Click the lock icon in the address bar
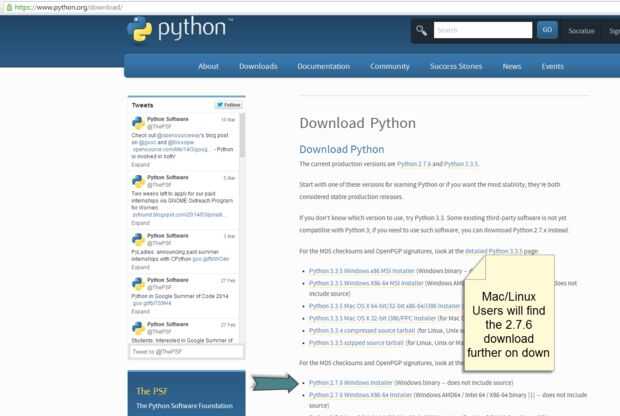620x416 pixels. click(x=9, y=7)
